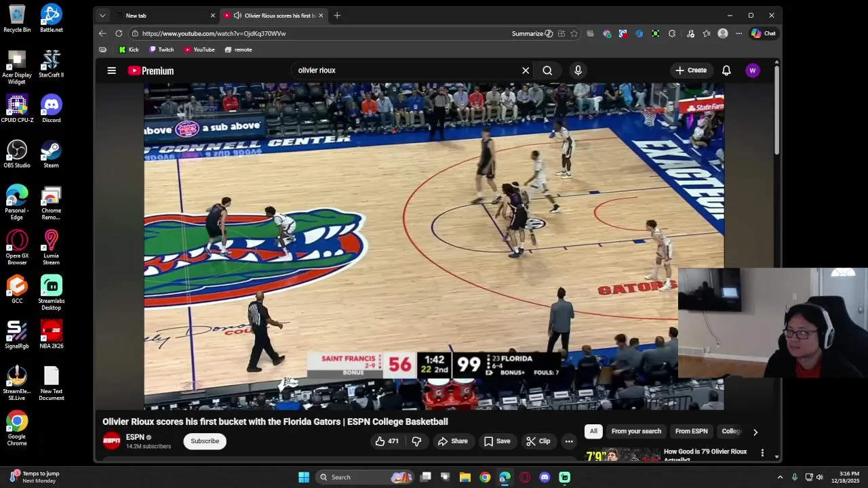This screenshot has height=488, width=868.
Task: Open the tab actions dropdown
Action: pyautogui.click(x=102, y=15)
